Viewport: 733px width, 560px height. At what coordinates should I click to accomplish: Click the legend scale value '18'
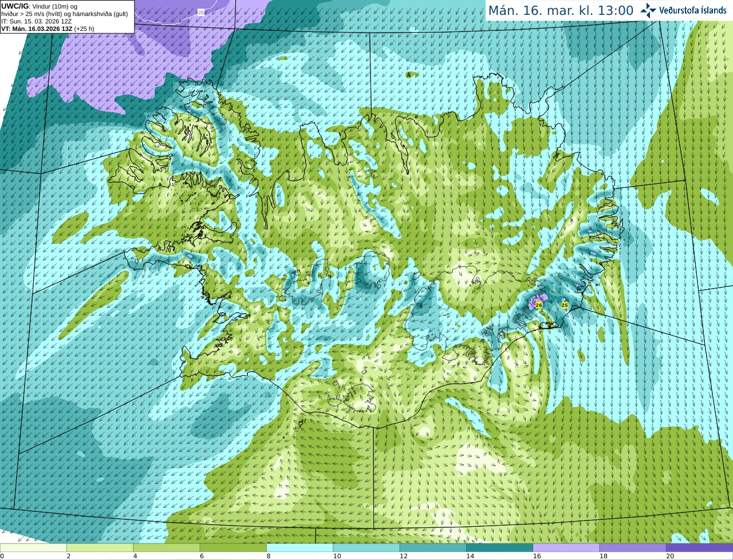(603, 556)
